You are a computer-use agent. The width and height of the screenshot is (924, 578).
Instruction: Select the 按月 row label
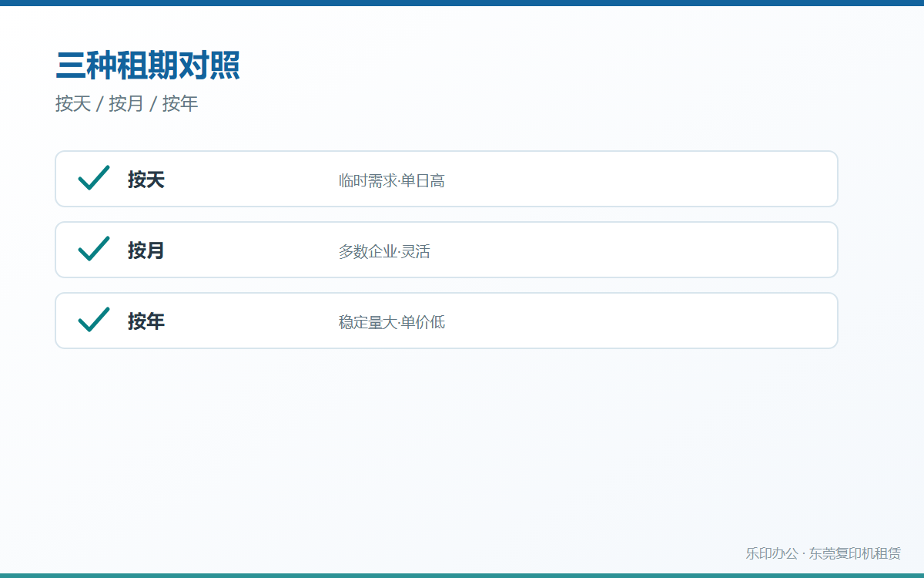click(146, 251)
